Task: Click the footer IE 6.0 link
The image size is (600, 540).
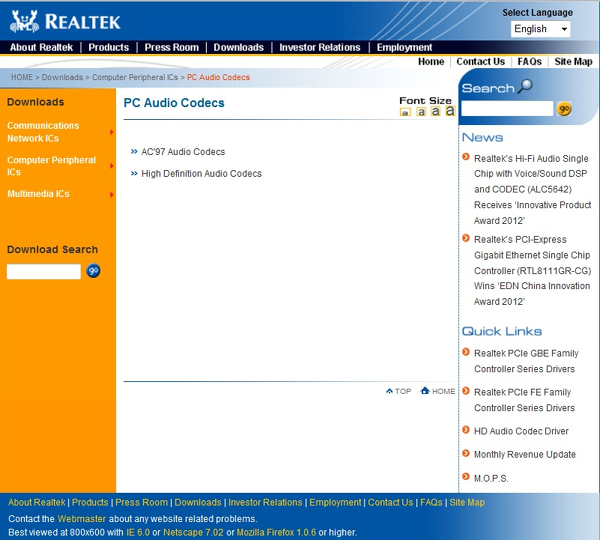Action: tap(138, 532)
